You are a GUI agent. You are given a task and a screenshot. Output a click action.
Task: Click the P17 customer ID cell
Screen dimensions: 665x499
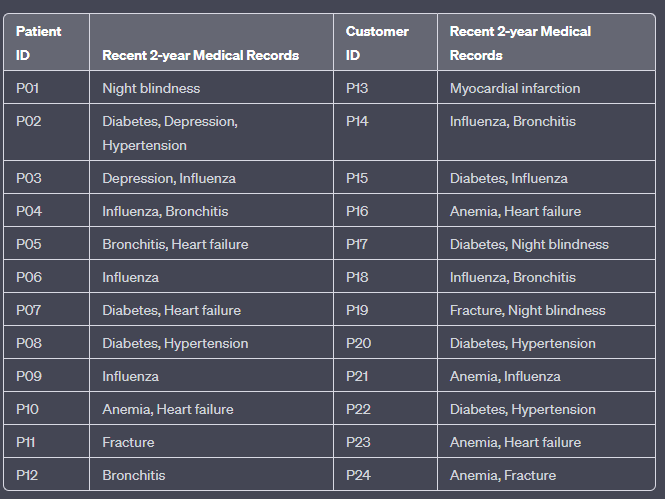click(x=386, y=244)
